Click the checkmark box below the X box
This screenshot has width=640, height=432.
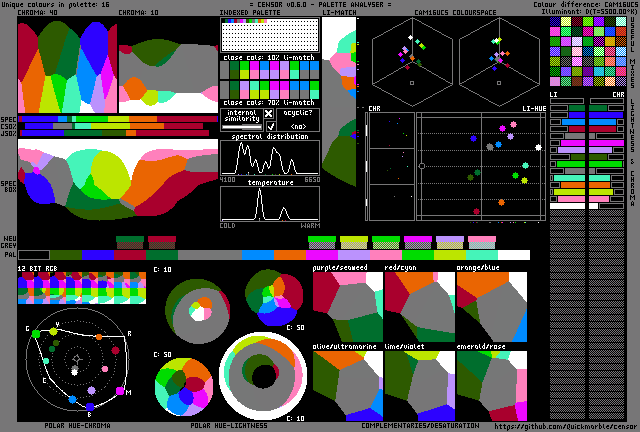(270, 126)
